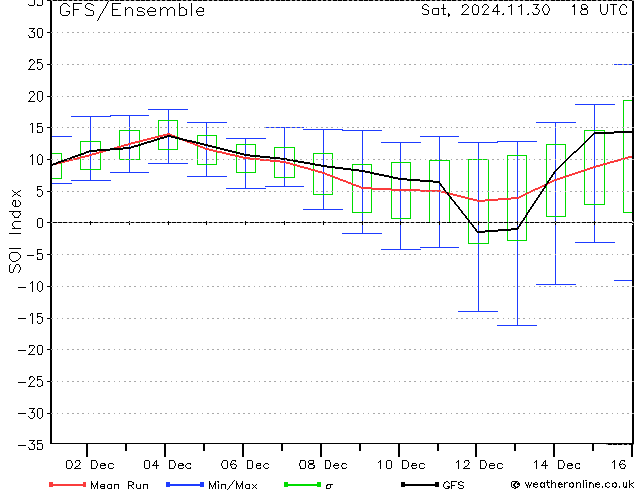
Task: Click the GFS/Ensemble chart title
Action: point(132,10)
